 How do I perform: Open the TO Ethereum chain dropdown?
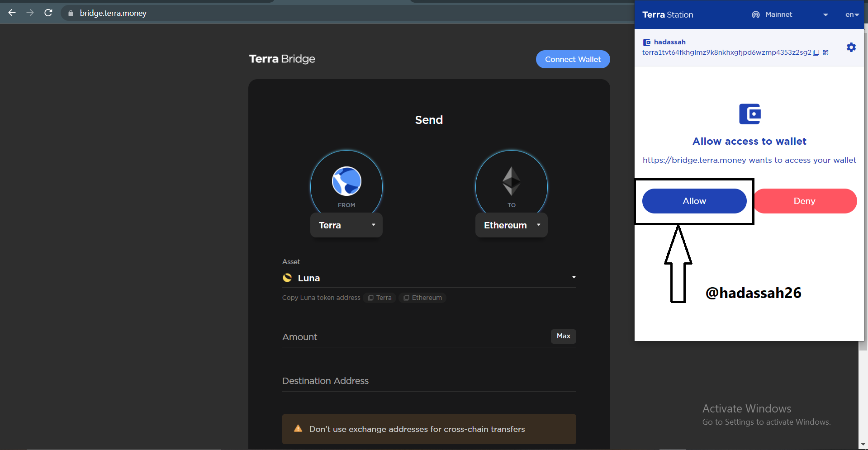coord(512,225)
